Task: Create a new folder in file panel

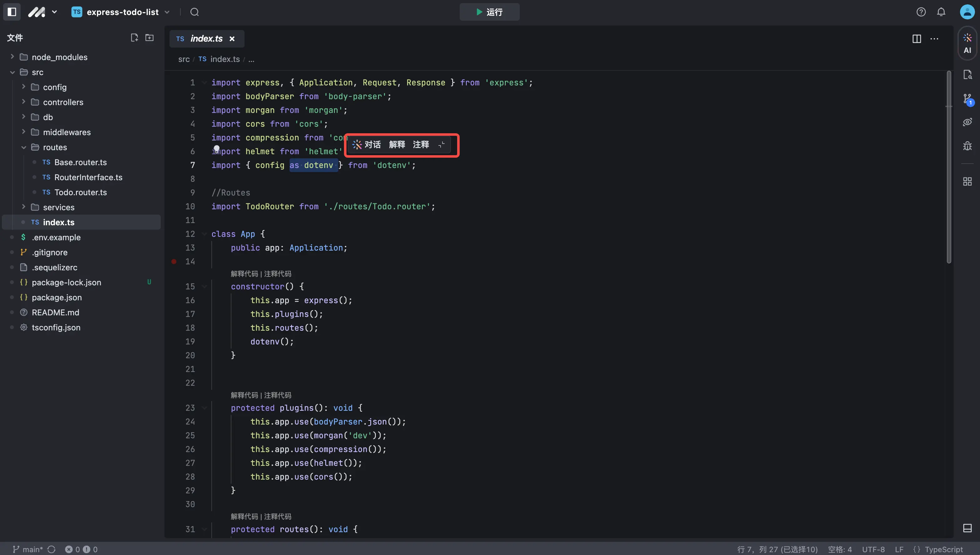Action: pyautogui.click(x=150, y=37)
